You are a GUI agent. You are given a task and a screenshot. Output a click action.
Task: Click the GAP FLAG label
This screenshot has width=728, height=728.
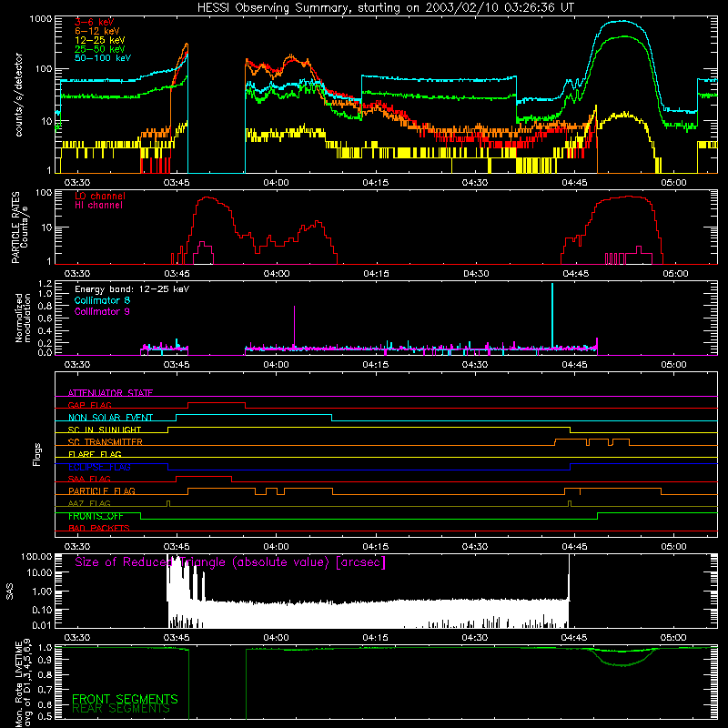point(89,405)
